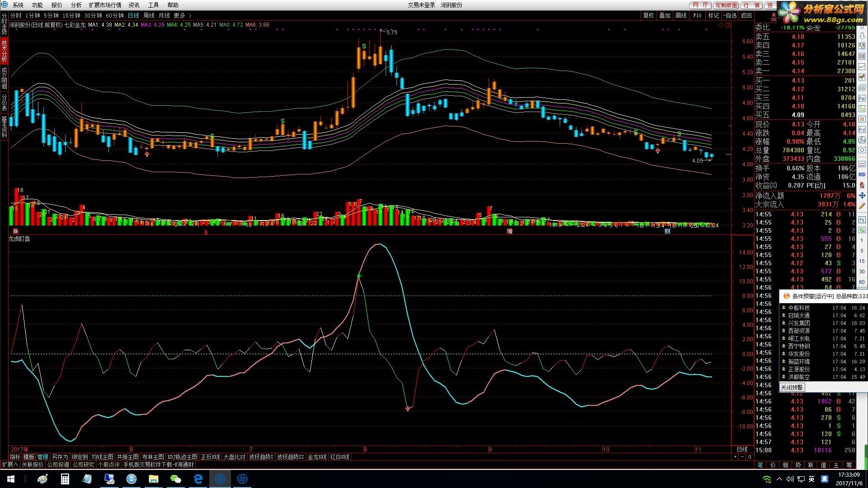Viewport: 868px width, 488px height.
Task: Select the 红白K线 indicator tab
Action: point(340,457)
